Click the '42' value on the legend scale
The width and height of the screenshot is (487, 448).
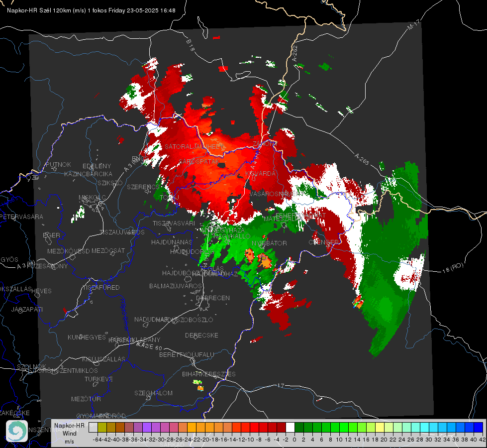click(x=483, y=440)
